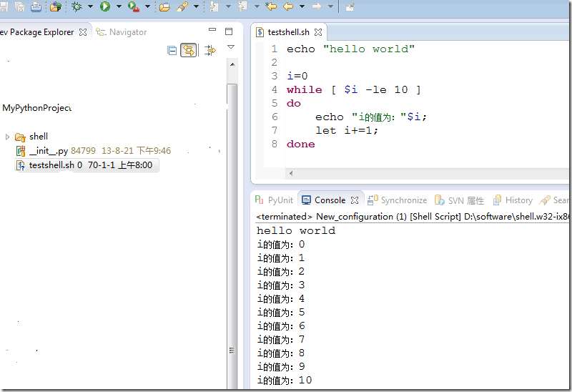The image size is (572, 392).
Task: Click the Search flashlight icon
Action: (182, 6)
